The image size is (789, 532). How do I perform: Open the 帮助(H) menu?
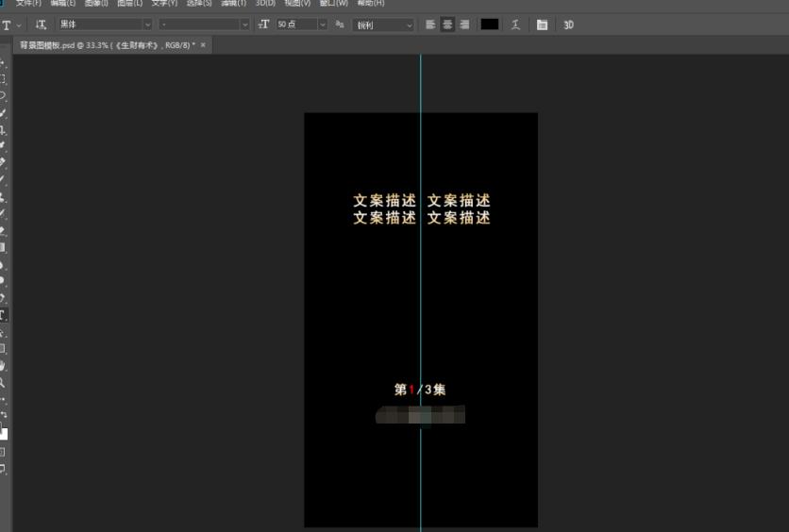tap(371, 3)
